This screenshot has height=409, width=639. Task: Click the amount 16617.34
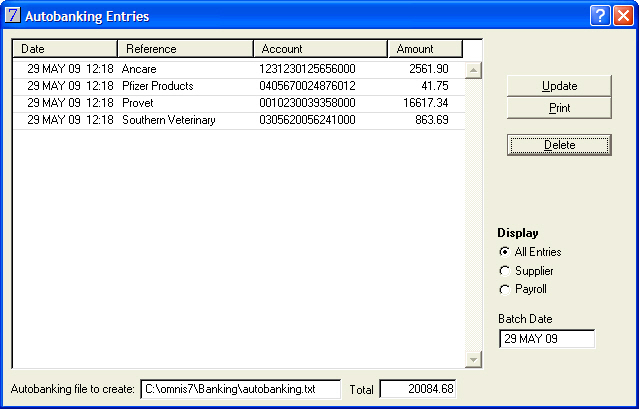pyautogui.click(x=426, y=103)
